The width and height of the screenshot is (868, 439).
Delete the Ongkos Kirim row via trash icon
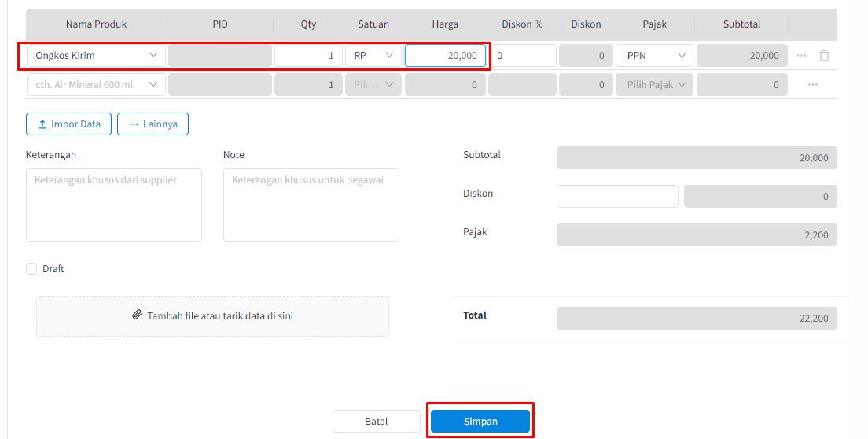[x=824, y=55]
